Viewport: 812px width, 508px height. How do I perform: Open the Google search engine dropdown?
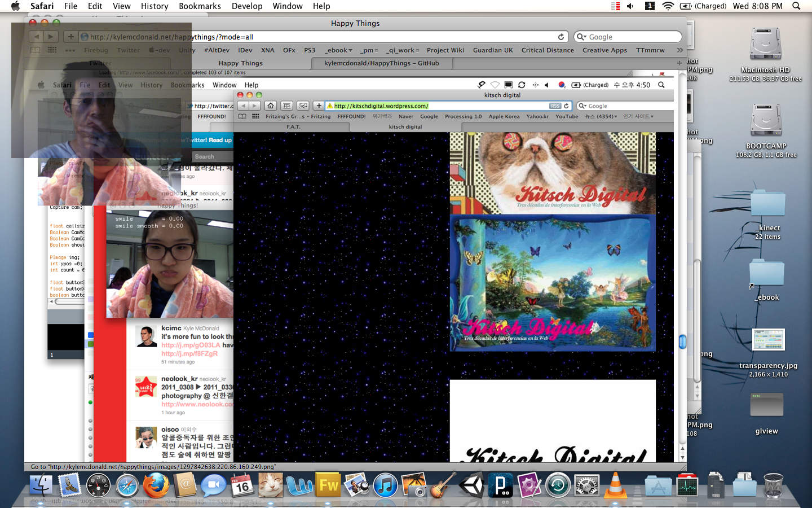pos(581,37)
